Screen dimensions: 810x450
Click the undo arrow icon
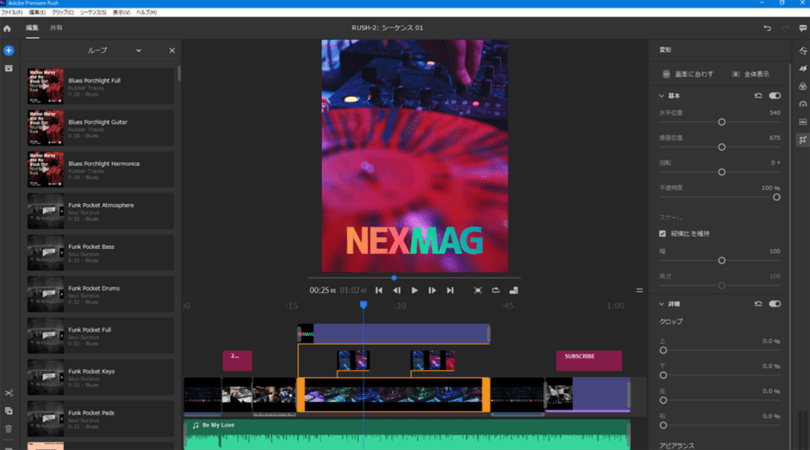(x=767, y=28)
